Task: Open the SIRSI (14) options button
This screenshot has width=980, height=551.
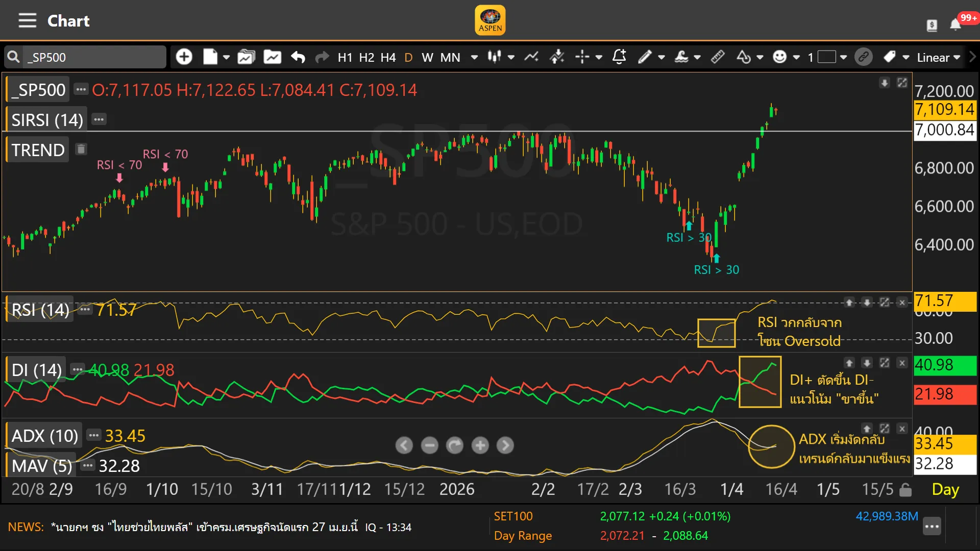Action: [x=99, y=120]
